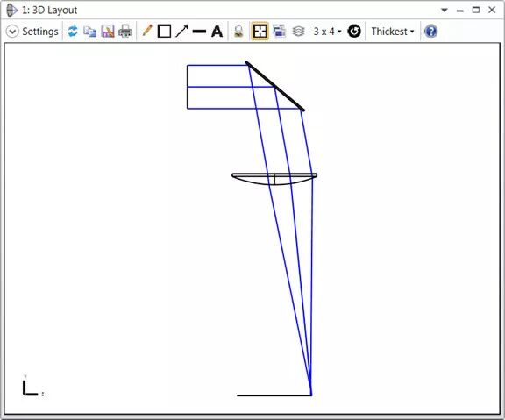Select the text annotation tool
The width and height of the screenshot is (505, 420).
(217, 32)
